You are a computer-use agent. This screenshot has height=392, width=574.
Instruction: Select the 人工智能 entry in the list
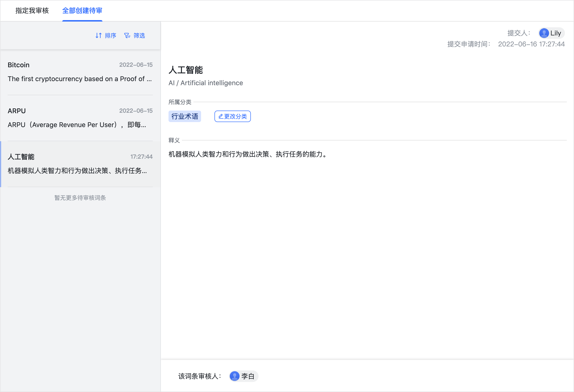click(x=80, y=164)
